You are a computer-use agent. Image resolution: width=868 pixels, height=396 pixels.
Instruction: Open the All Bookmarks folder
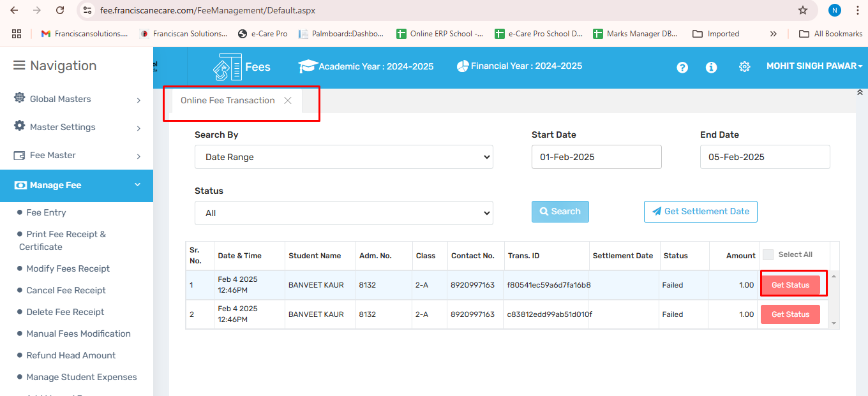(831, 34)
